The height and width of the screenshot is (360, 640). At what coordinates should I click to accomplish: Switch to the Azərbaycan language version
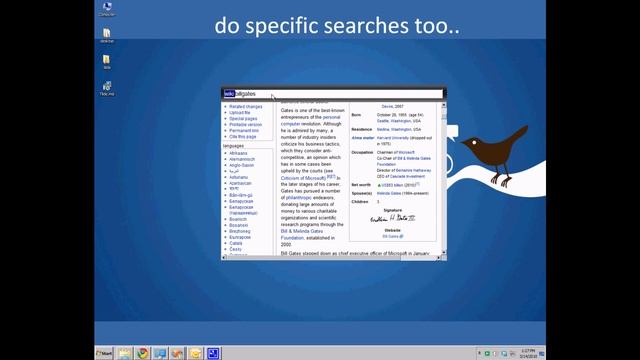(240, 183)
